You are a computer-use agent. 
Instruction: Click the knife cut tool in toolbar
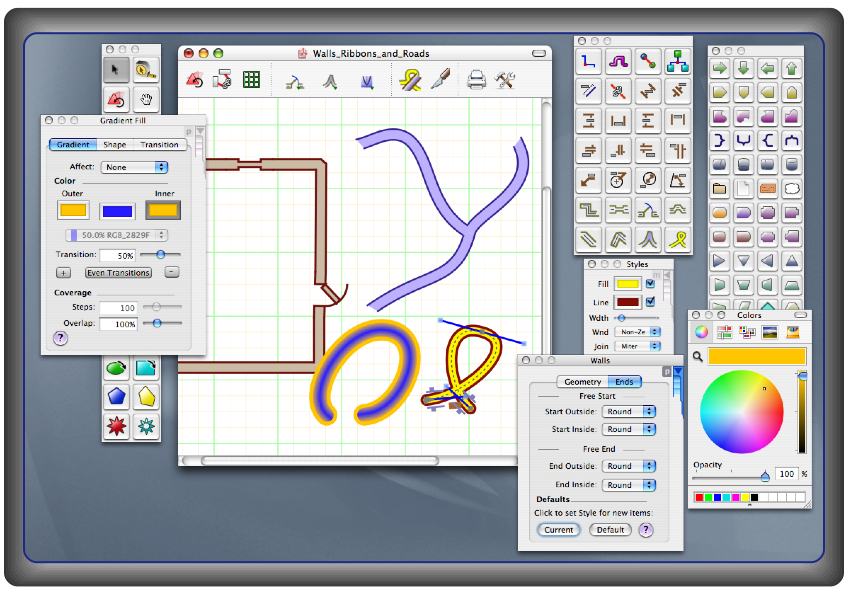point(441,79)
